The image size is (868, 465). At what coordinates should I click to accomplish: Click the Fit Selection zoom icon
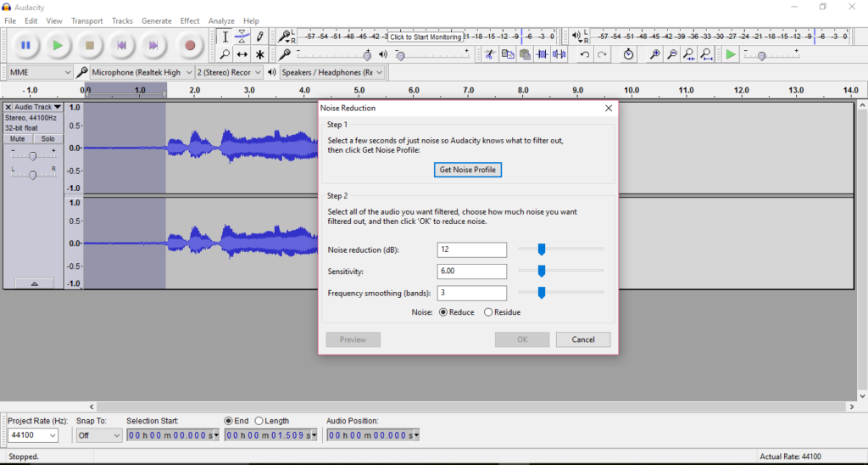click(688, 54)
